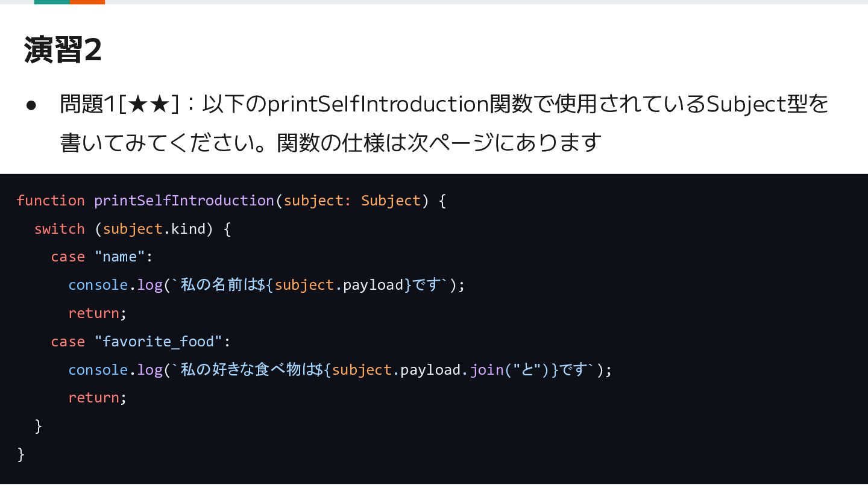Click the bullet point before 問題1
This screenshot has height=488, width=868.
pyautogui.click(x=32, y=105)
